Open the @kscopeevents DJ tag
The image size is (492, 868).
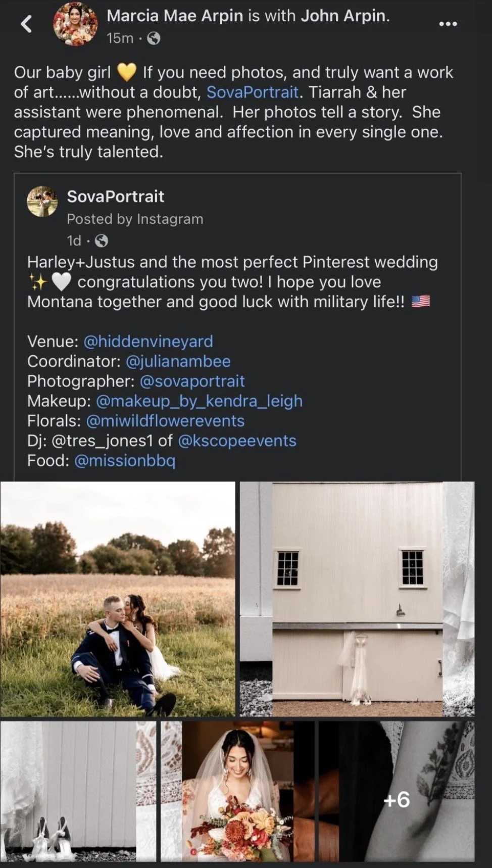(x=237, y=441)
